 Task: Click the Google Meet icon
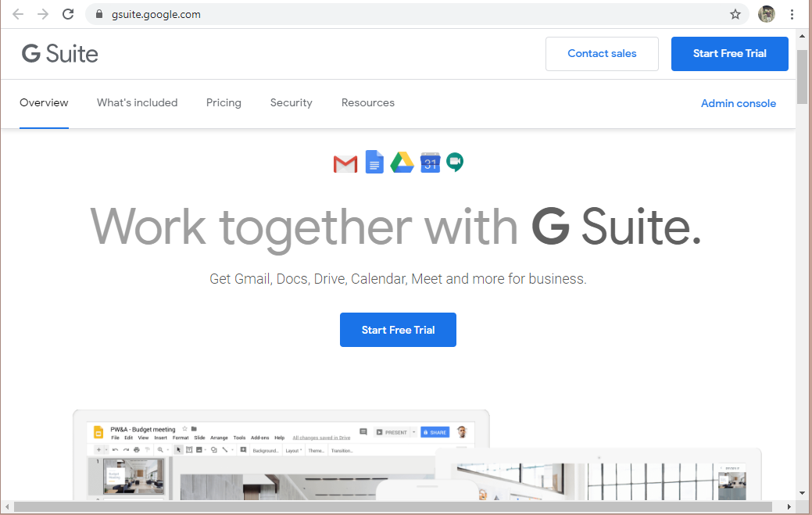coord(455,163)
